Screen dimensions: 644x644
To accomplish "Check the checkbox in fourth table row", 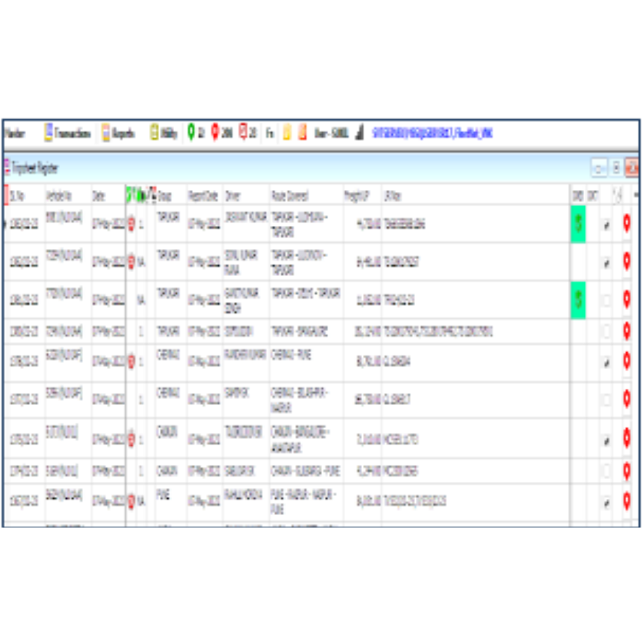I will click(606, 331).
